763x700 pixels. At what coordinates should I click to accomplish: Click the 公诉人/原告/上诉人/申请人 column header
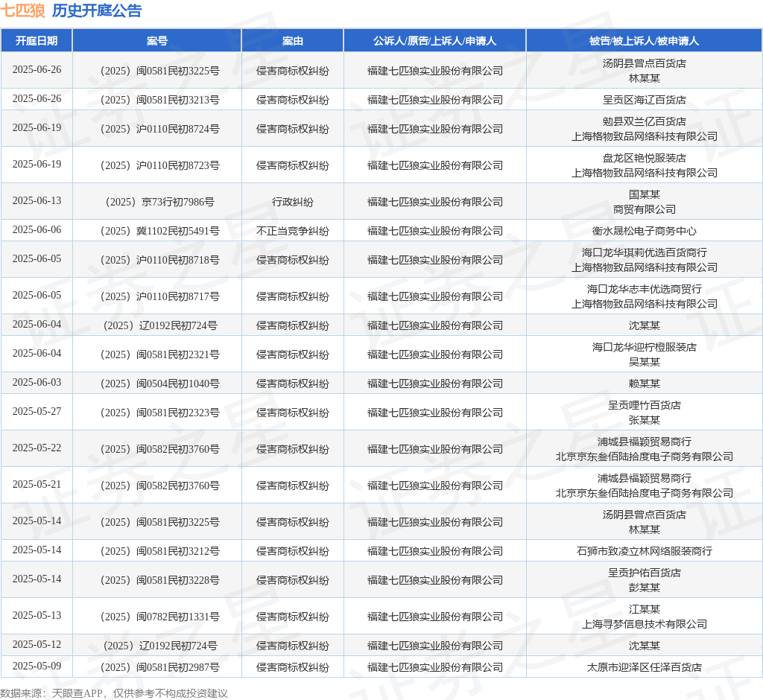[434, 41]
